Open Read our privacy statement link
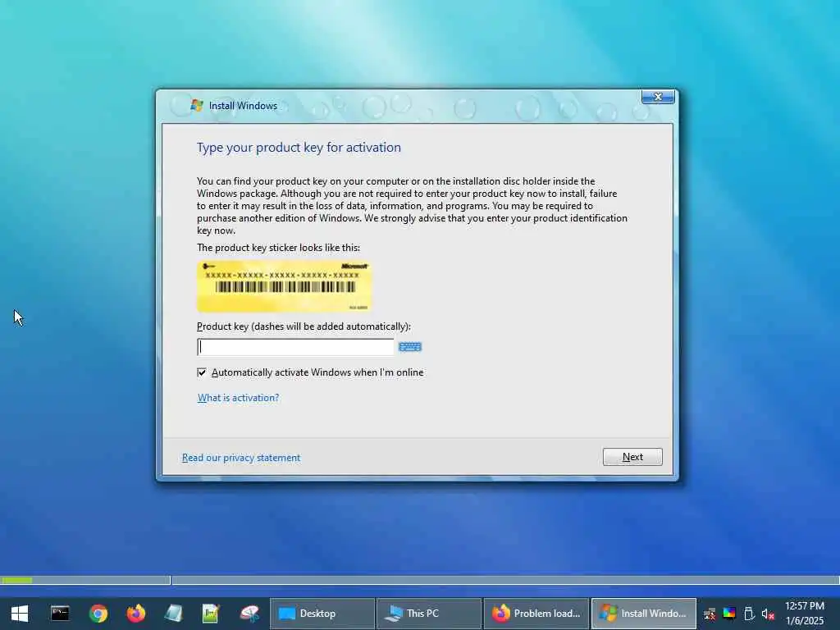 (241, 458)
